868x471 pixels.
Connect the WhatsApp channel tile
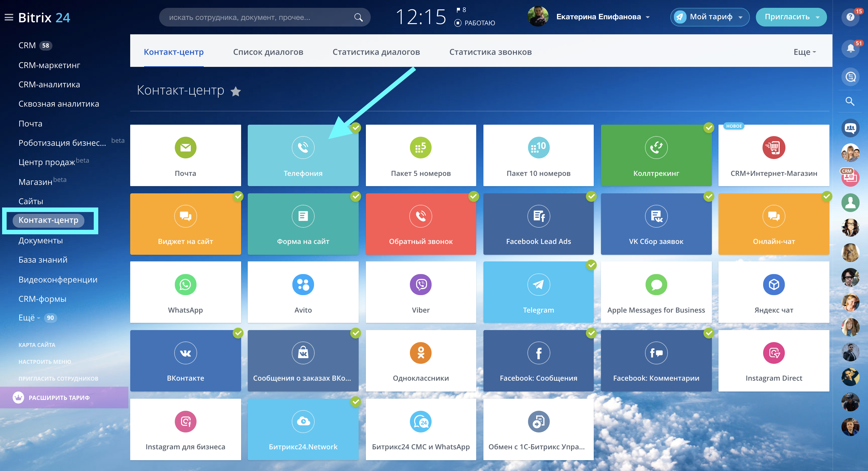pyautogui.click(x=185, y=292)
